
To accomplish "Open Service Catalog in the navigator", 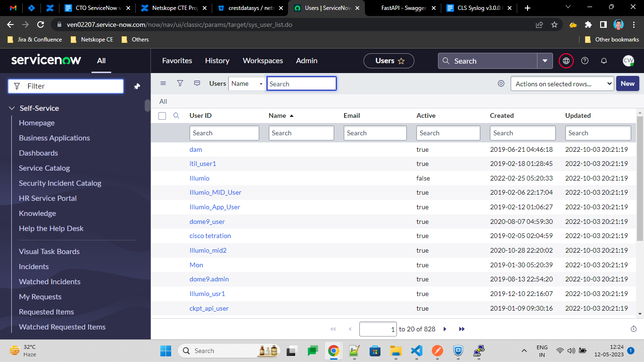I will tap(44, 168).
